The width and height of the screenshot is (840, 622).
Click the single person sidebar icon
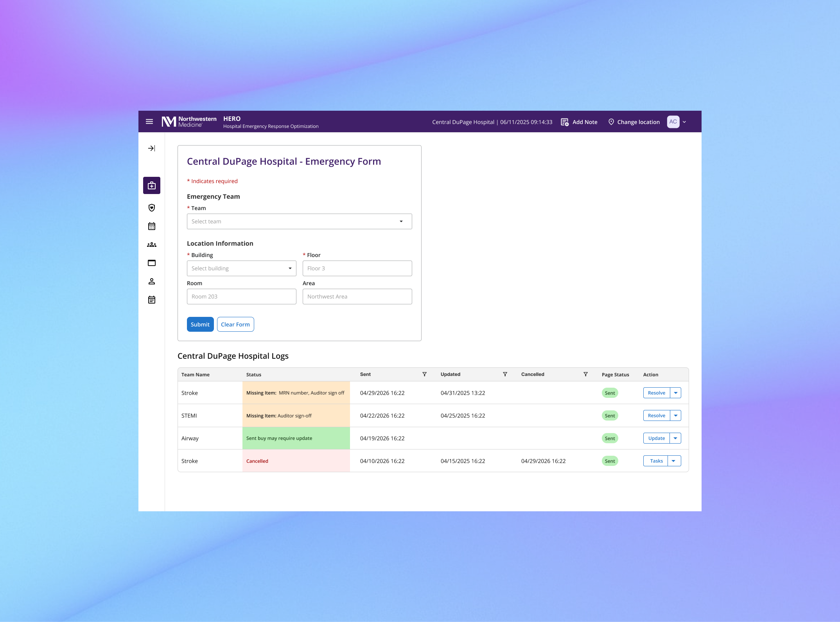click(152, 281)
